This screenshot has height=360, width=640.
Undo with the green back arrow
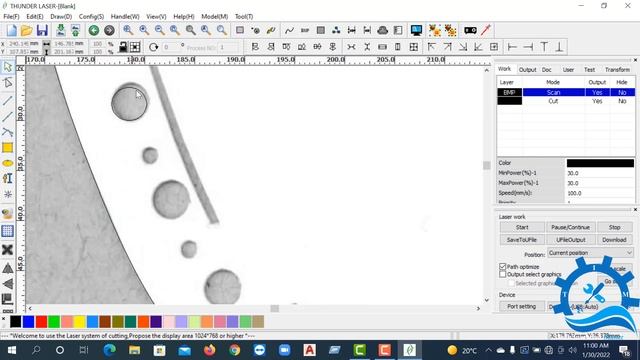click(94, 30)
